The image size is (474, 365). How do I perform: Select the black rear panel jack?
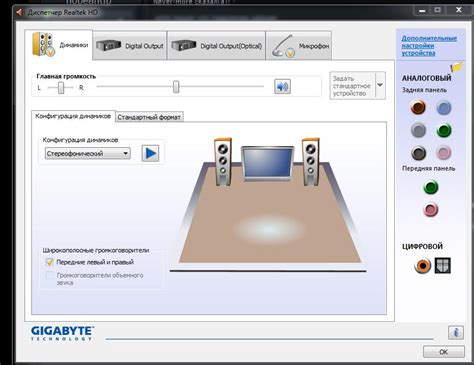click(418, 153)
